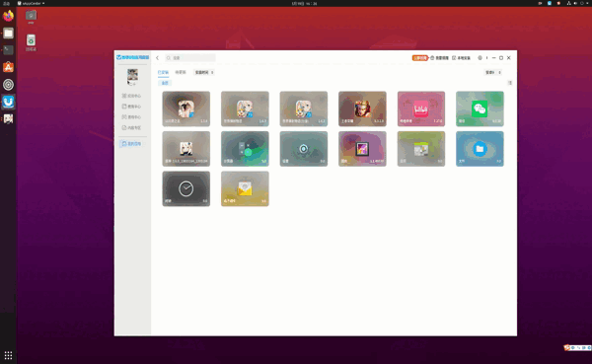Click the orange promo button in title bar
The height and width of the screenshot is (364, 592).
pyautogui.click(x=419, y=58)
